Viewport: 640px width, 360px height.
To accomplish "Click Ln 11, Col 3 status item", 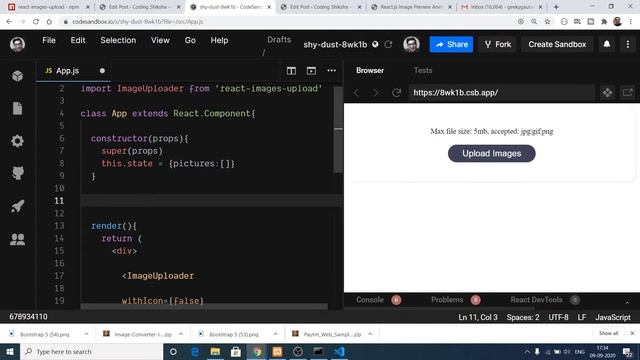I will 478,317.
